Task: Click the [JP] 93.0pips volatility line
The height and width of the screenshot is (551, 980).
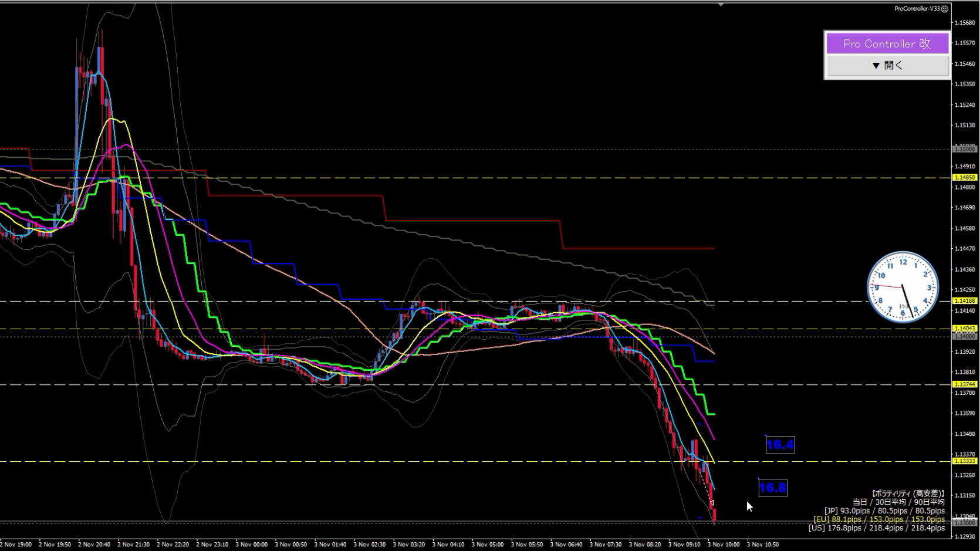Action: 884,511
